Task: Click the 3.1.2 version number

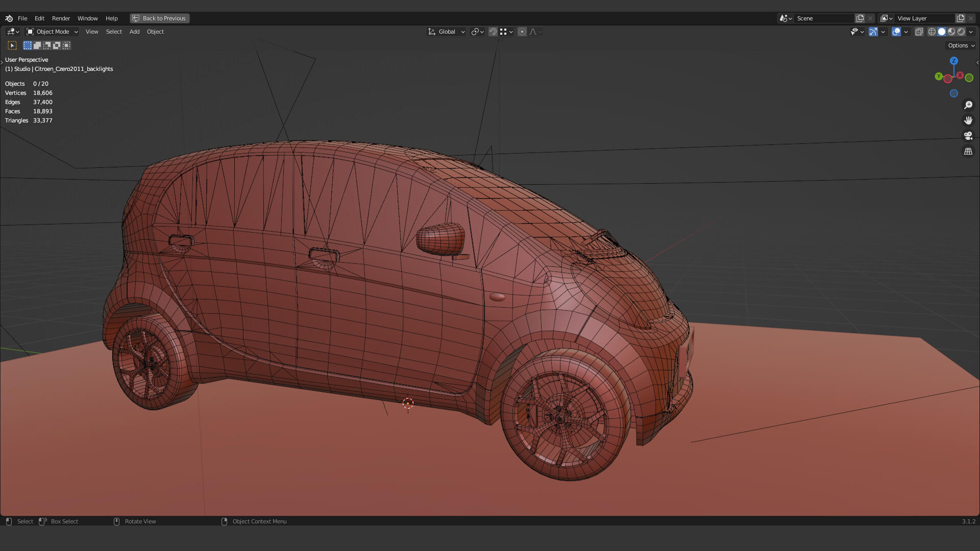Action: pyautogui.click(x=968, y=521)
